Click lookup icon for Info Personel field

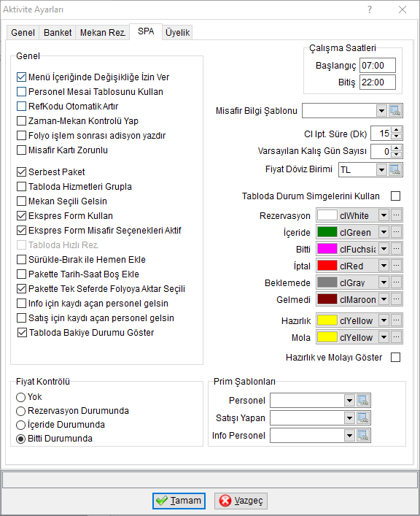[x=363, y=436]
